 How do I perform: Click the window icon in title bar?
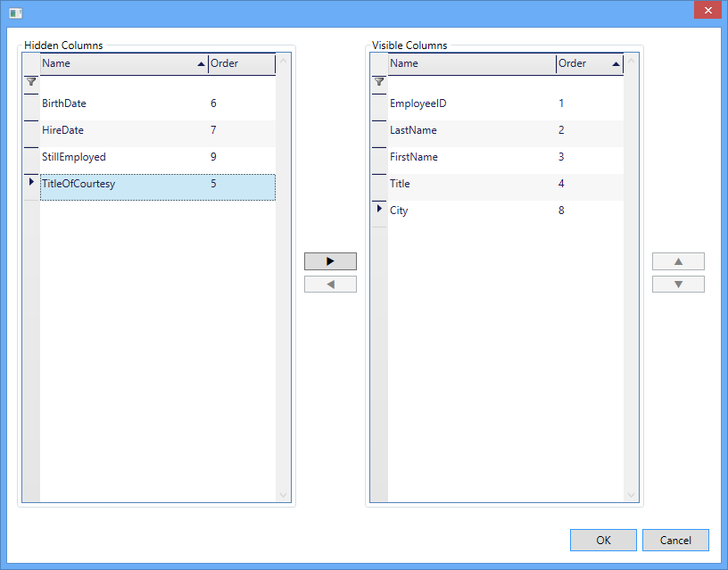(x=15, y=12)
